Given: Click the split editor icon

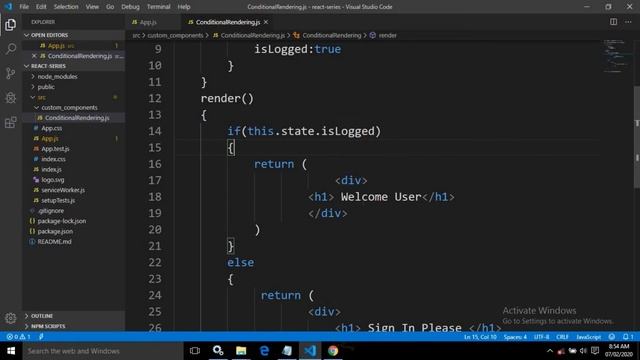Looking at the screenshot, I should click(613, 22).
